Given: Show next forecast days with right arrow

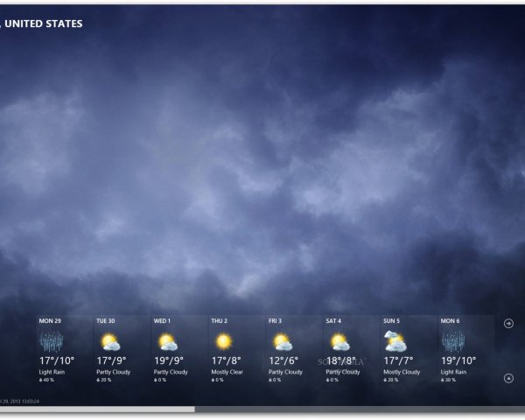Looking at the screenshot, I should click(509, 323).
